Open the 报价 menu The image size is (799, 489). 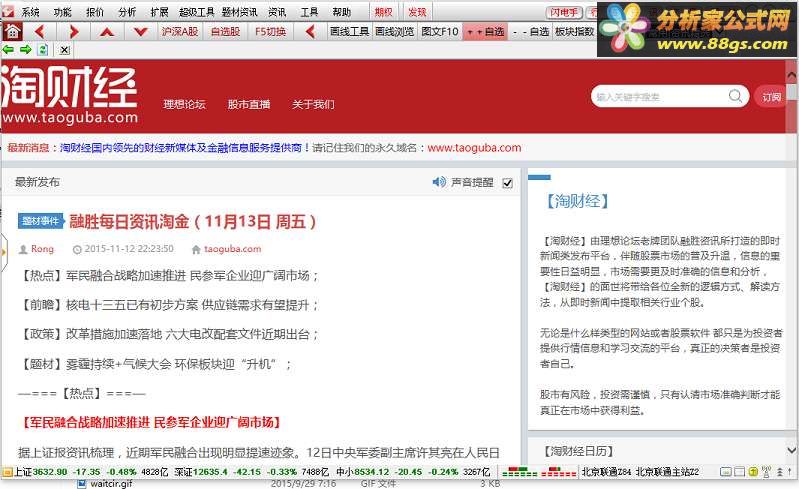coord(95,12)
